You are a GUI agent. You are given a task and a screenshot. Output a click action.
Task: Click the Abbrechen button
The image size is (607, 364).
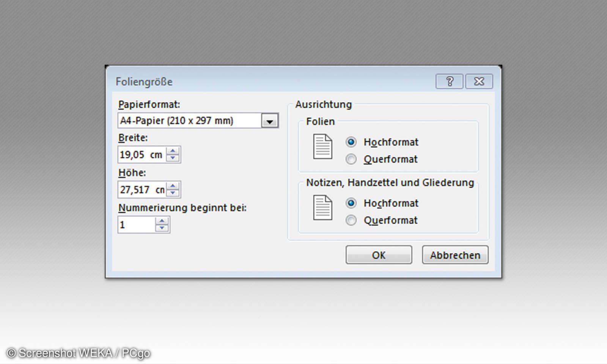pyautogui.click(x=455, y=255)
